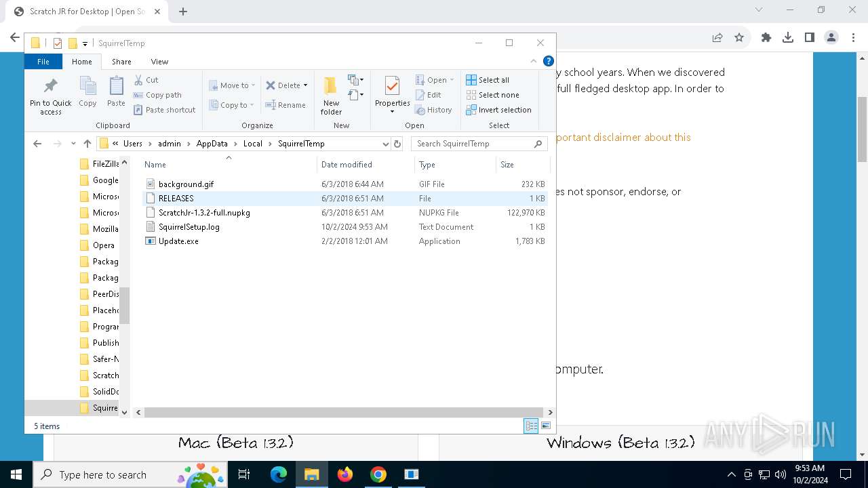This screenshot has height=488, width=868.
Task: Go up one folder level
Action: 87,144
